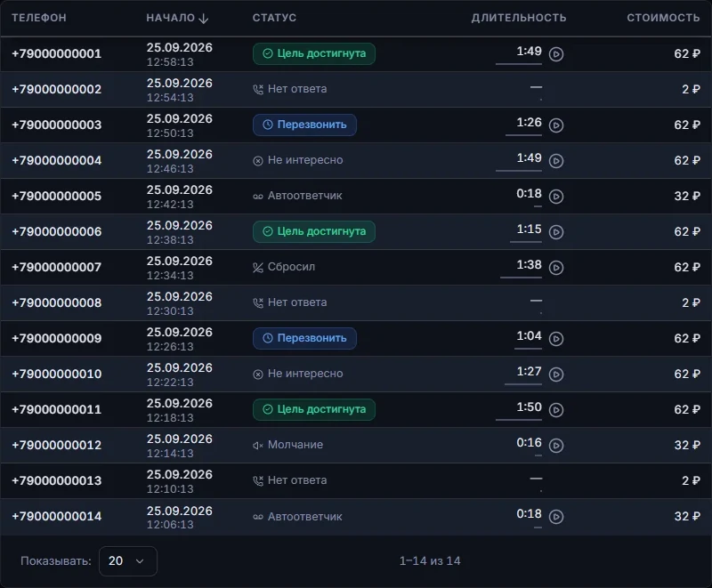Click Цель достигнута badge for +79000000011
This screenshot has width=712, height=588.
pyautogui.click(x=314, y=409)
